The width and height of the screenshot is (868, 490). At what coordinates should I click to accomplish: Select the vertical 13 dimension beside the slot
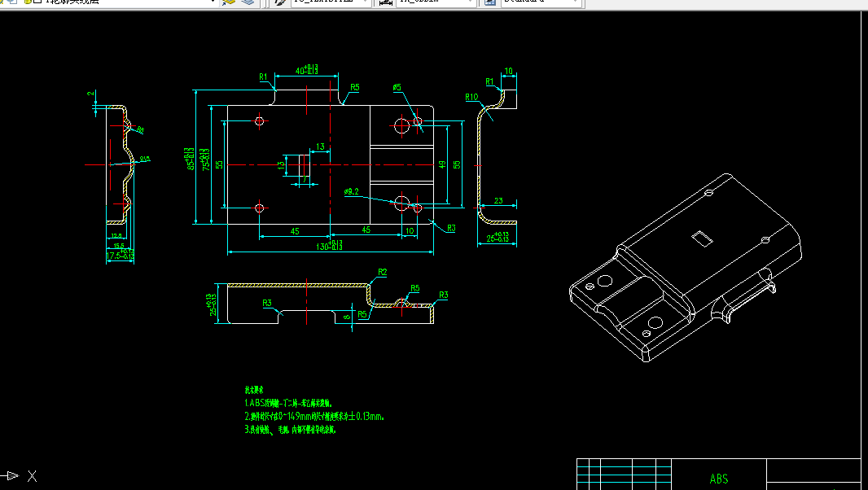pos(281,164)
